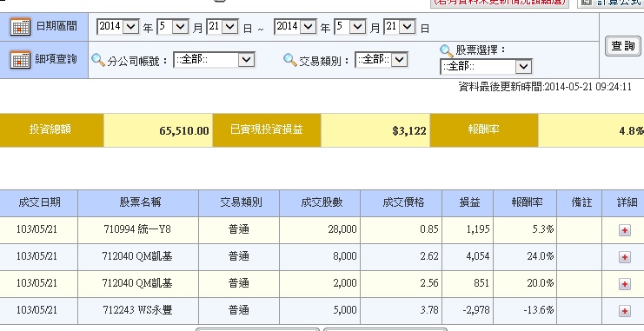Viewport: 644px width, 331px height.
Task: Select stock name 712243 WS永豐
Action: tap(137, 310)
